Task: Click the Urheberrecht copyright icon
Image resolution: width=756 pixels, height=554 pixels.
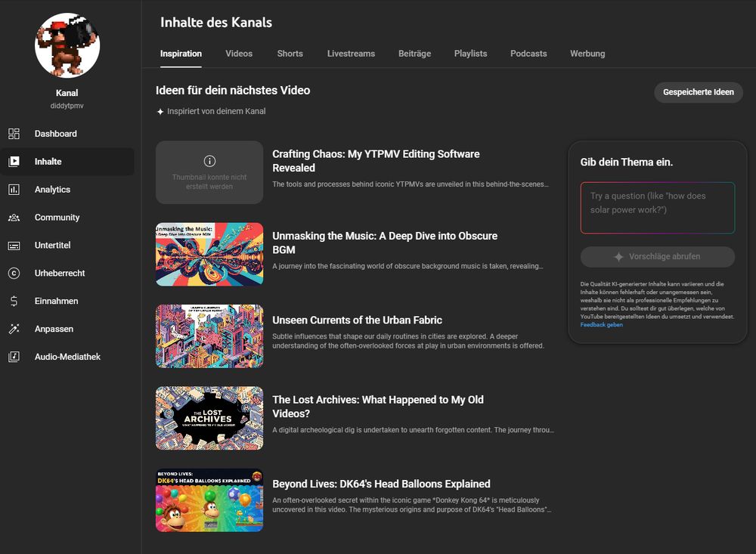Action: coord(14,274)
